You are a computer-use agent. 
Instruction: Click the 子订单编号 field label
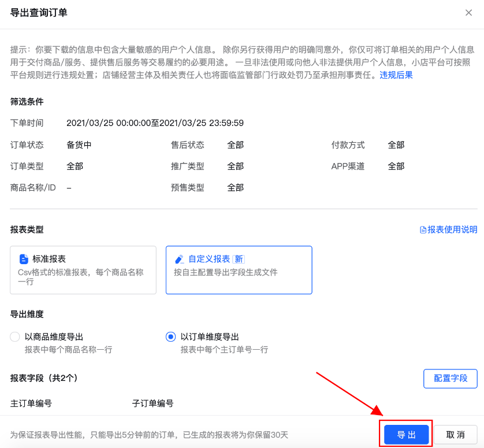pos(153,403)
